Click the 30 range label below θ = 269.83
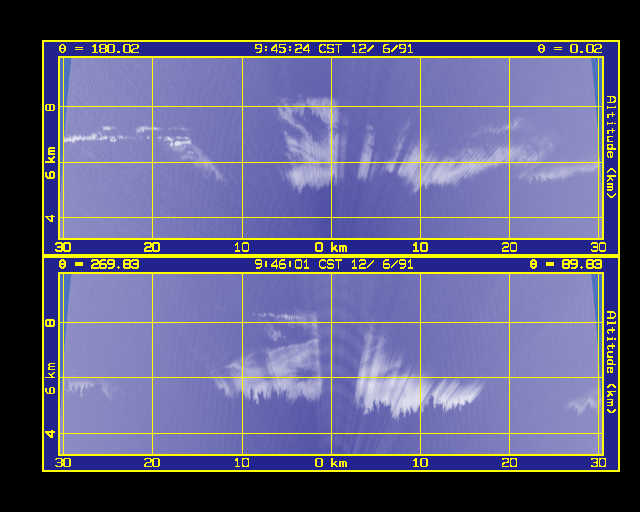640x512 pixels. point(63,463)
